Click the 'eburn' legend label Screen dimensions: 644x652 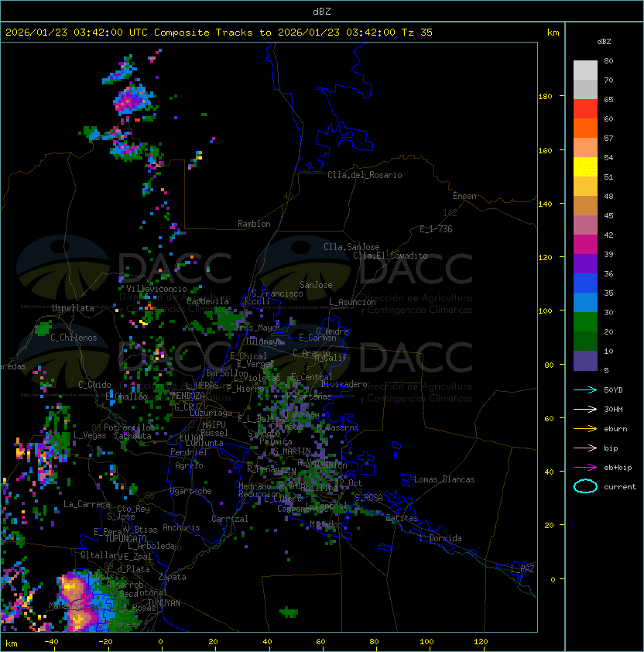[615, 429]
